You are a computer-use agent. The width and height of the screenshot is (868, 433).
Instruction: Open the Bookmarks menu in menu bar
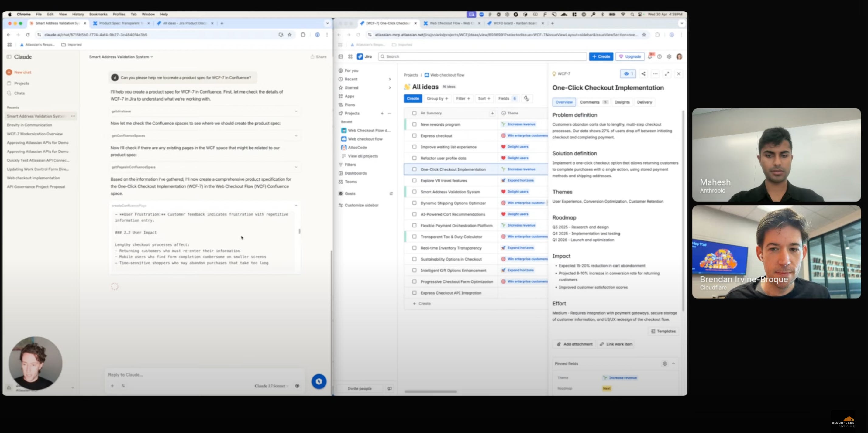[98, 14]
